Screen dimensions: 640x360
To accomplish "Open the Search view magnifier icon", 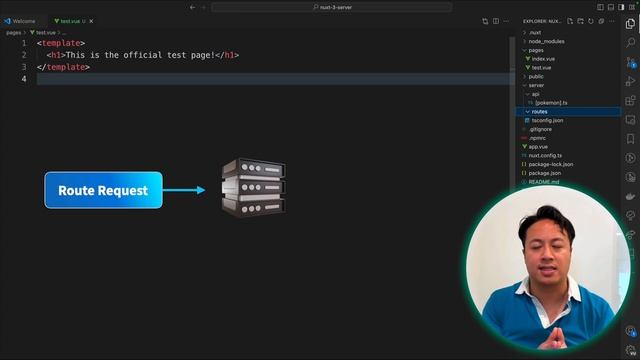I will (630, 42).
